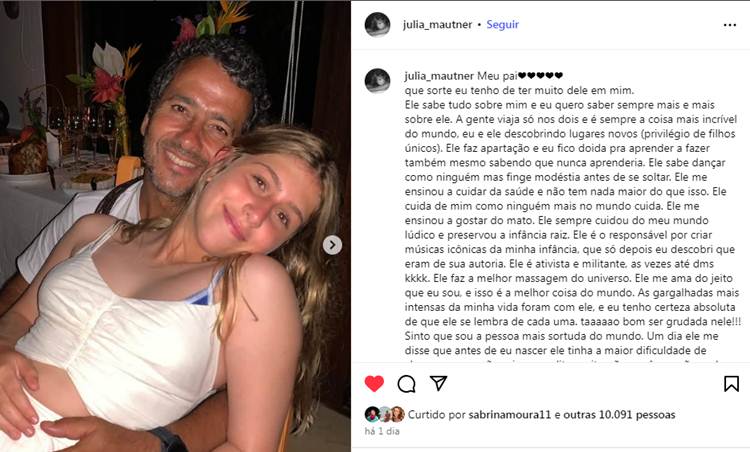Unlike the post with red heart icon
This screenshot has width=750, height=452.
coord(374,384)
